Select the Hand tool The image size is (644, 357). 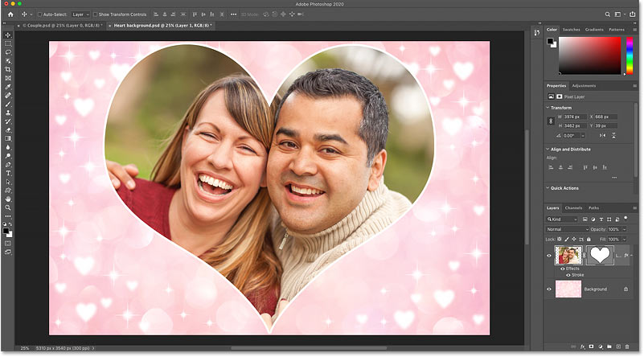pos(8,199)
